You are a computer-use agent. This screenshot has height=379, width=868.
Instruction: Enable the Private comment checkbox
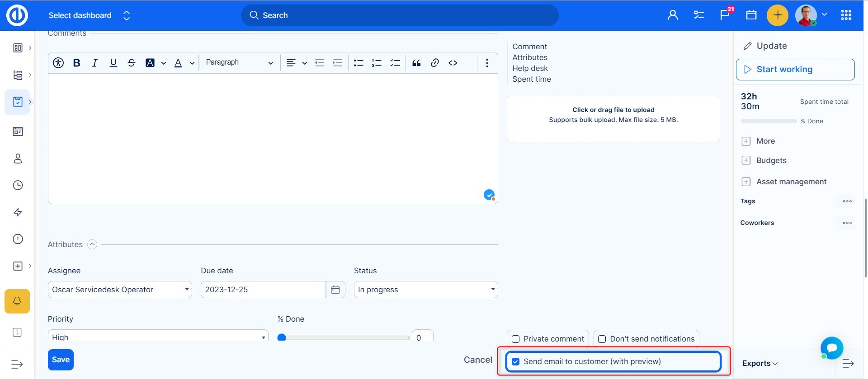(515, 339)
